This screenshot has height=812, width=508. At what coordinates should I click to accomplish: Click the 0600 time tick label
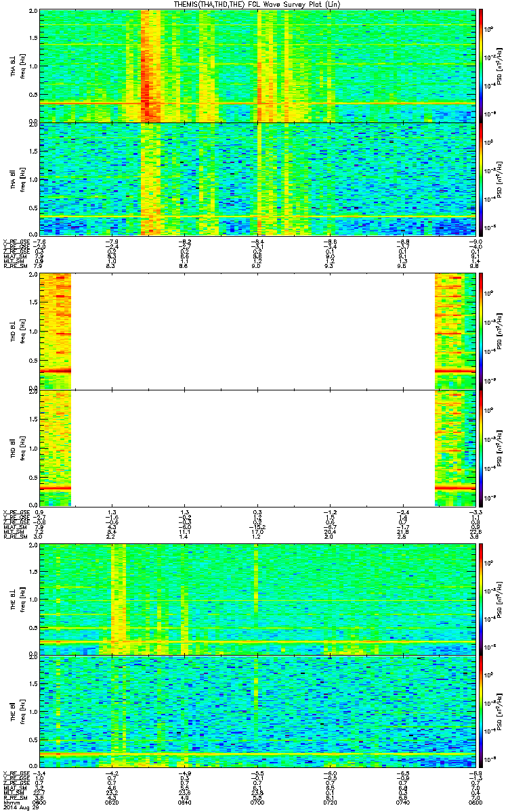40,803
